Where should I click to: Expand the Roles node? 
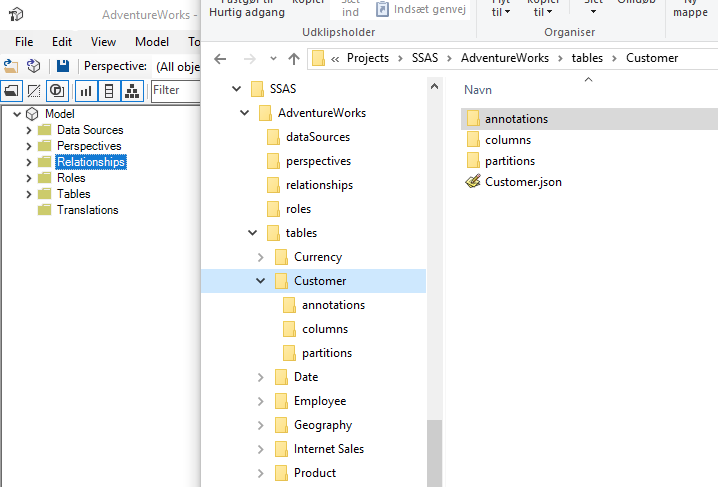click(29, 178)
